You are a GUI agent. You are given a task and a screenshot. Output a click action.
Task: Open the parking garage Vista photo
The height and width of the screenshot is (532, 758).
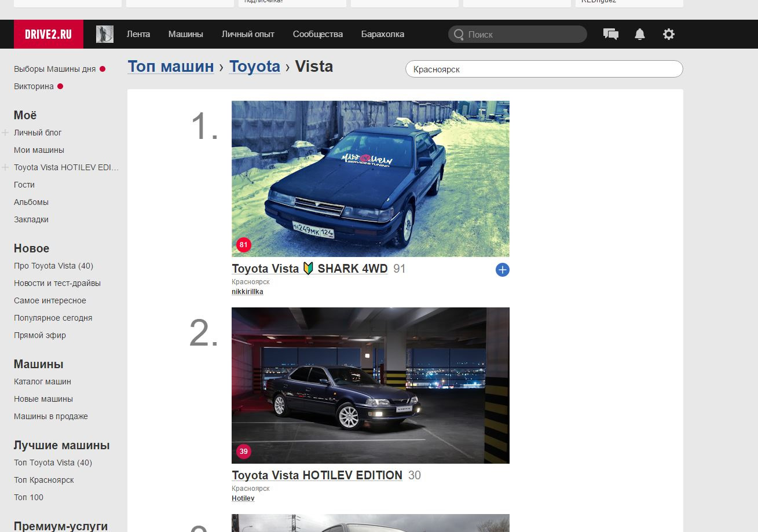coord(371,386)
